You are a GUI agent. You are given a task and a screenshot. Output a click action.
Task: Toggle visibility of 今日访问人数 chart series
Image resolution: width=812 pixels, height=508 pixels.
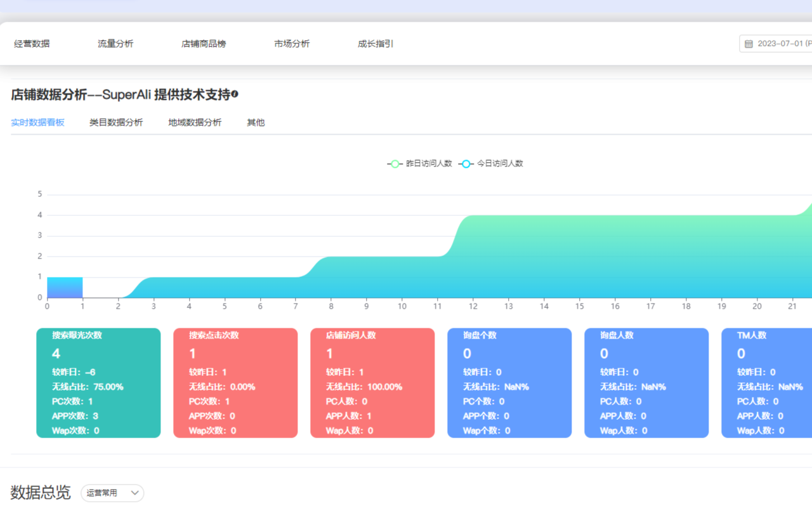coord(492,163)
